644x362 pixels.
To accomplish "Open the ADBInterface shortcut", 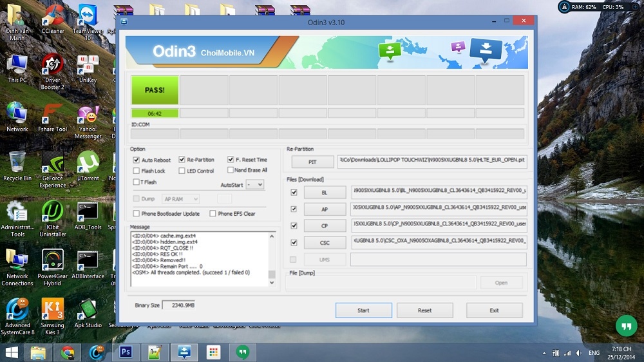I will 88,264.
